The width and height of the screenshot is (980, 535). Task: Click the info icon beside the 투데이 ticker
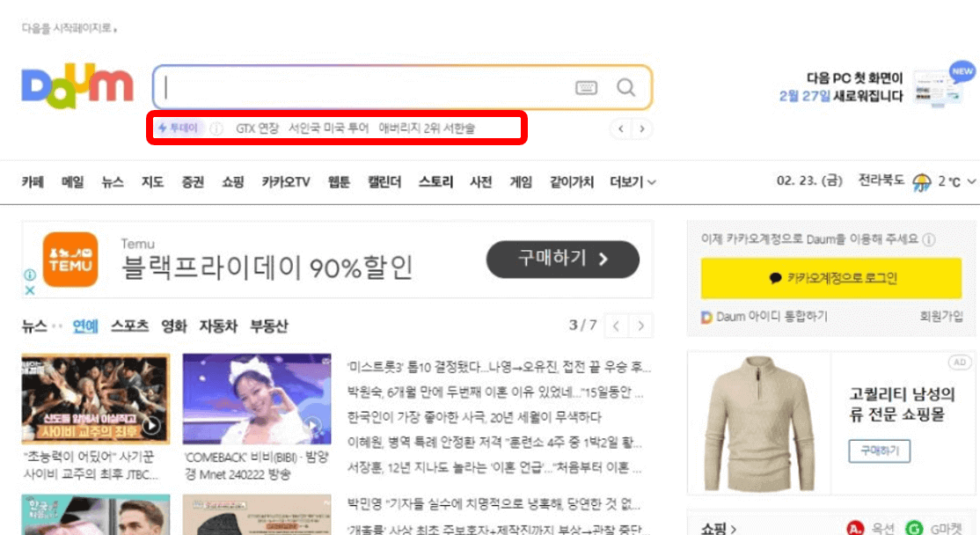tap(216, 128)
